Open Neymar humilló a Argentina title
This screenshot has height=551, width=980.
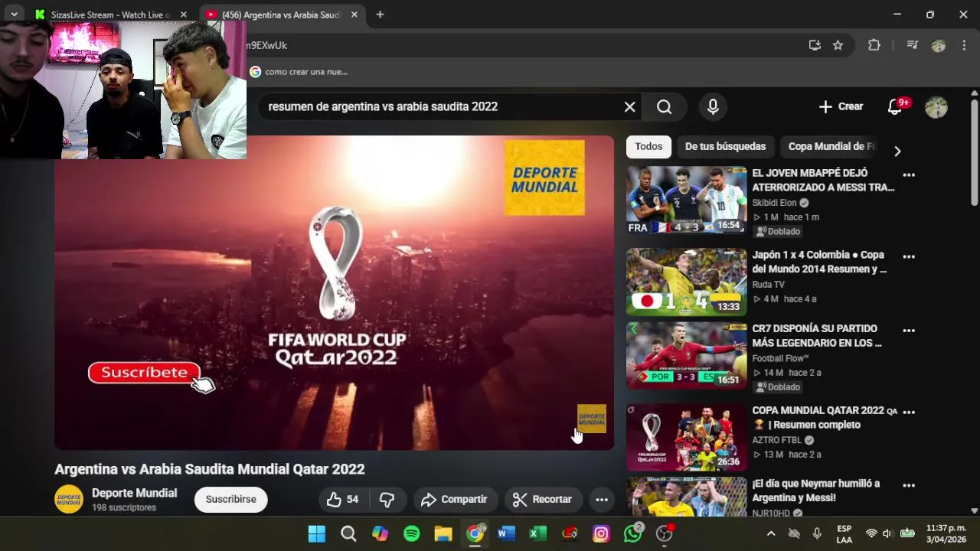(815, 491)
